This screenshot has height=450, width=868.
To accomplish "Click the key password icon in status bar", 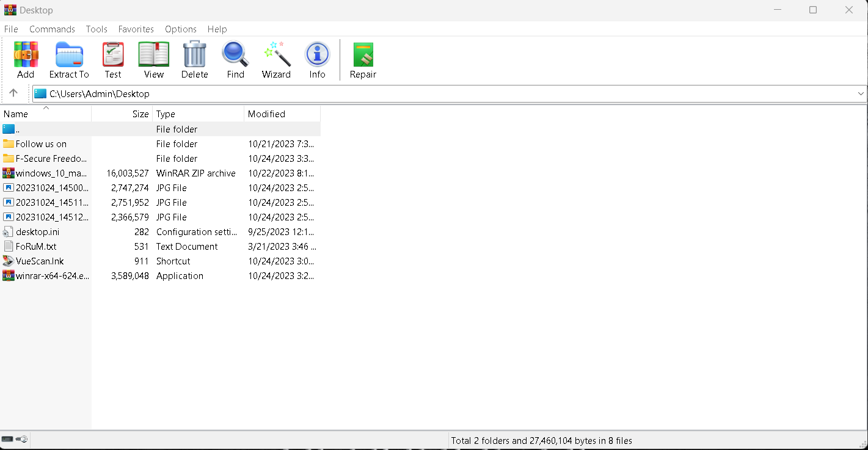I will coord(21,439).
